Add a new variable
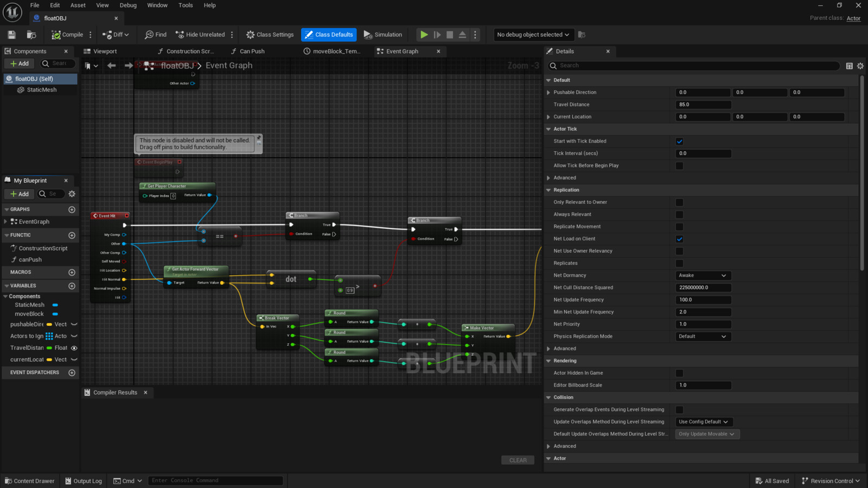This screenshot has width=868, height=488. [72, 286]
